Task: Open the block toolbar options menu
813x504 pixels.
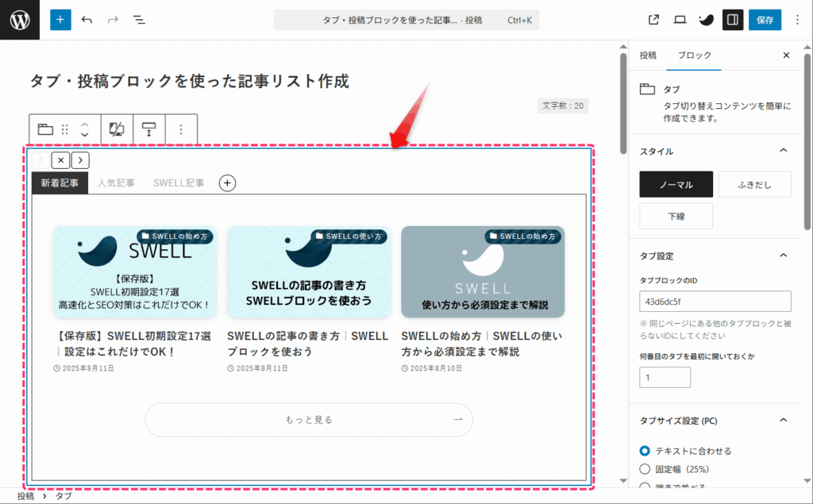Action: pyautogui.click(x=181, y=129)
